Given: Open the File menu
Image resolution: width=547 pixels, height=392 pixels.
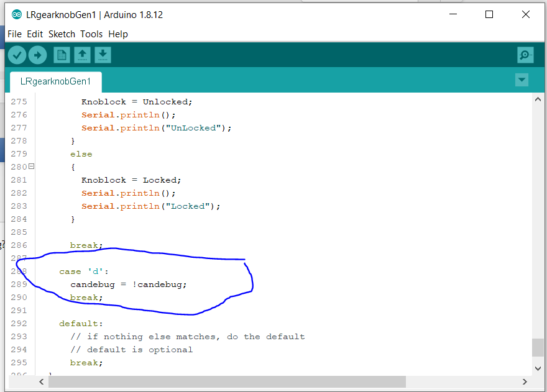Looking at the screenshot, I should tap(14, 34).
